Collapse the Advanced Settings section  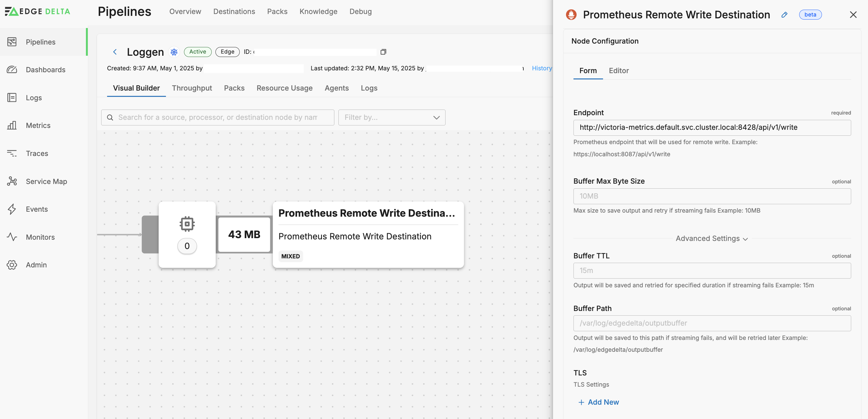712,238
